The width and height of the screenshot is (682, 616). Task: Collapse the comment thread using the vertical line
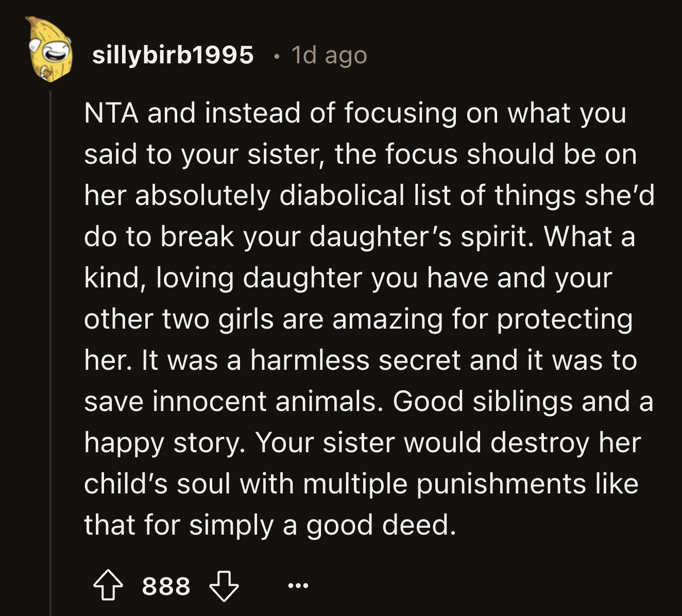click(50, 350)
